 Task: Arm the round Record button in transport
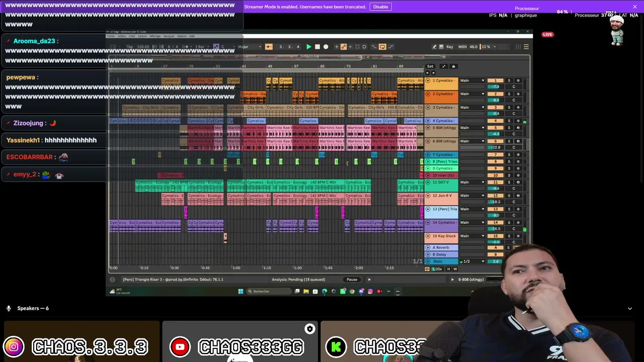pyautogui.click(x=326, y=47)
